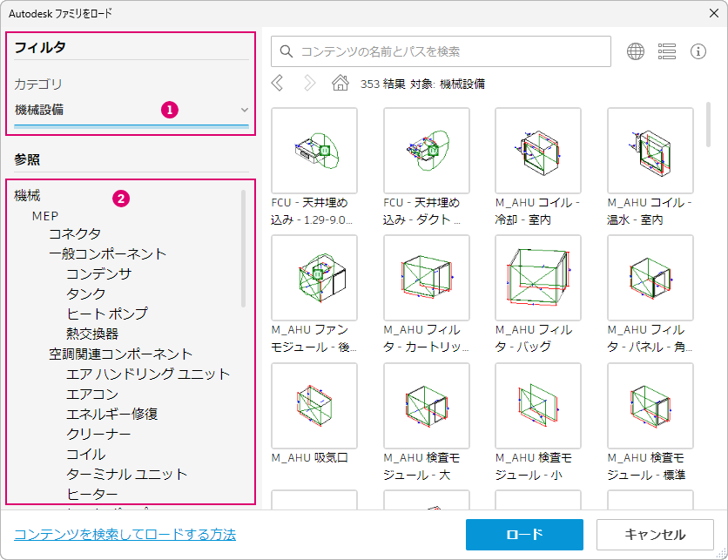
Task: Switch to list view icon
Action: (x=667, y=51)
